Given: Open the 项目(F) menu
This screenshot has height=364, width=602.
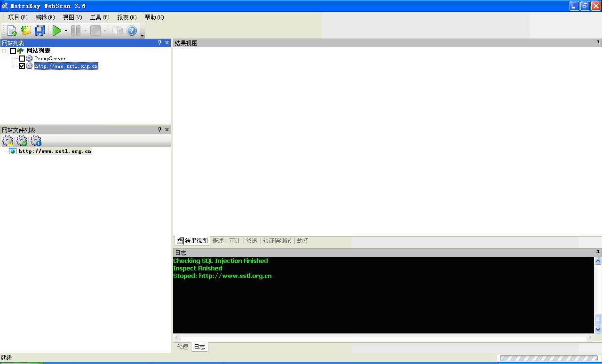Looking at the screenshot, I should point(18,17).
